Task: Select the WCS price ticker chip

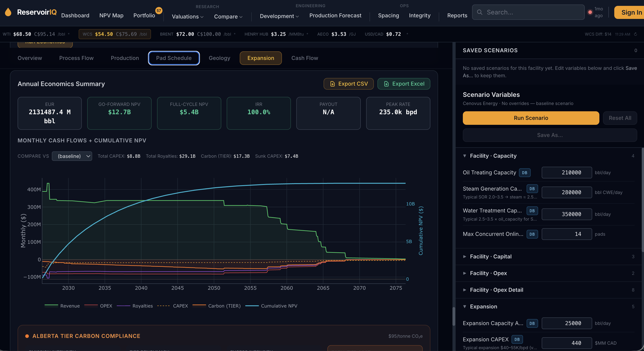Action: 115,34
